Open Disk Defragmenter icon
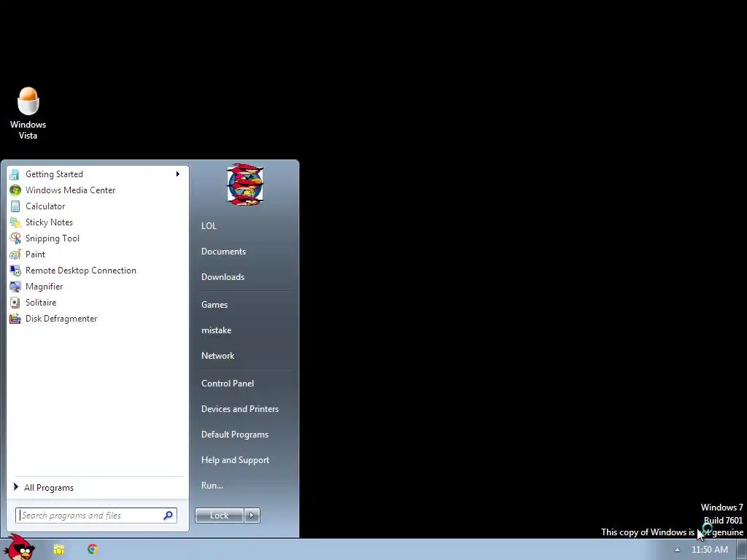 coord(15,319)
